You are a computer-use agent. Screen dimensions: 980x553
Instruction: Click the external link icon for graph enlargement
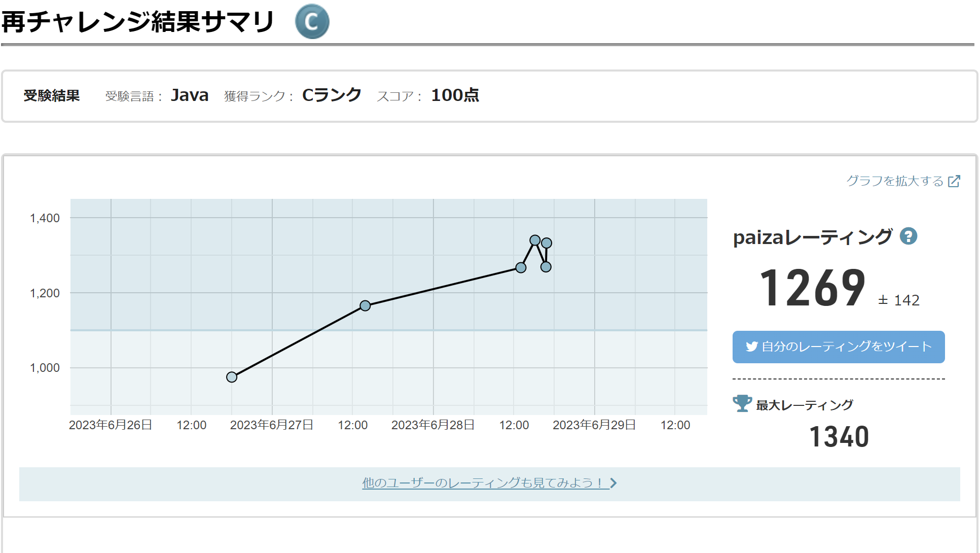click(x=954, y=181)
